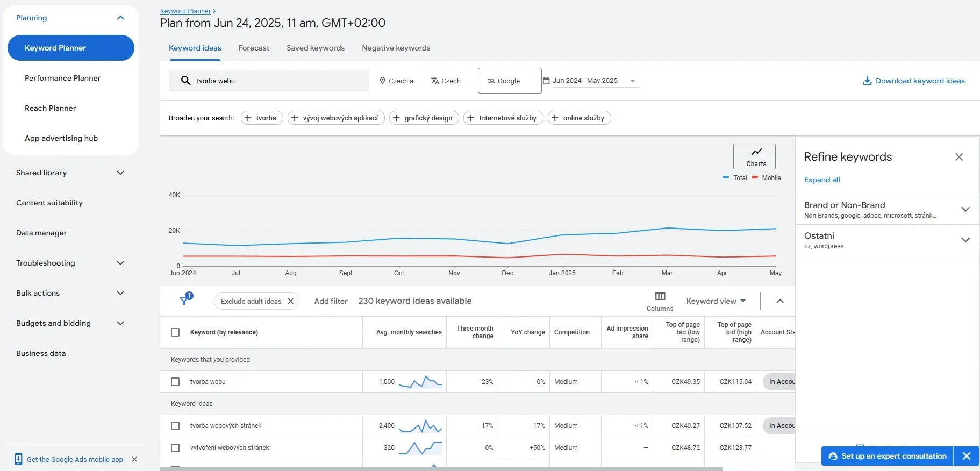The image size is (980, 471).
Task: Click Expand all in Refine keywords
Action: [x=822, y=180]
